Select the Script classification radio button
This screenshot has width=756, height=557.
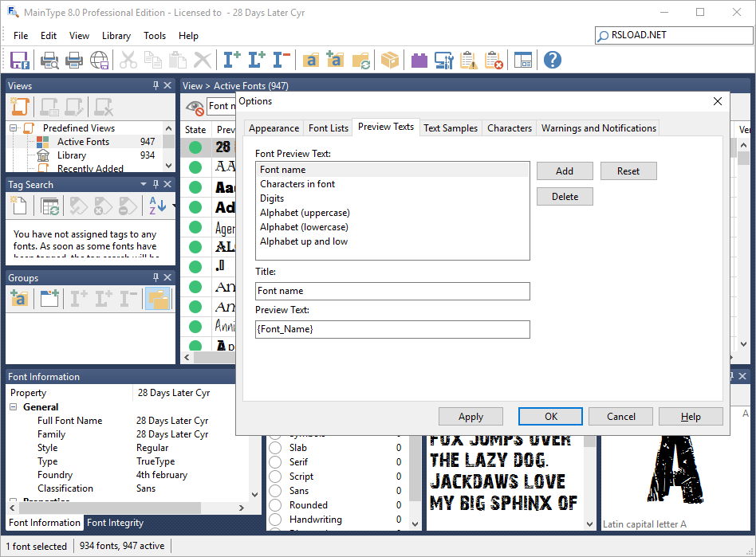pyautogui.click(x=275, y=477)
